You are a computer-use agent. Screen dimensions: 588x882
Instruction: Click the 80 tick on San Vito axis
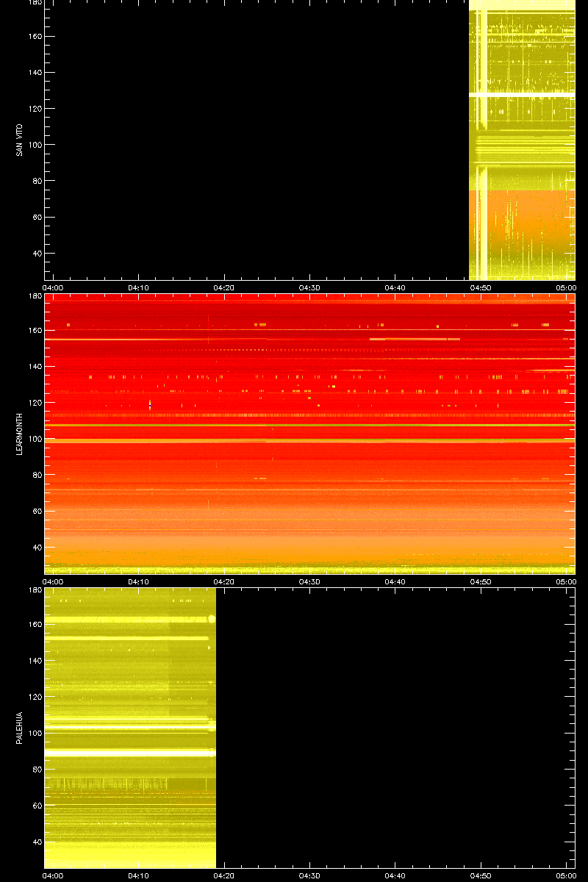pos(37,181)
